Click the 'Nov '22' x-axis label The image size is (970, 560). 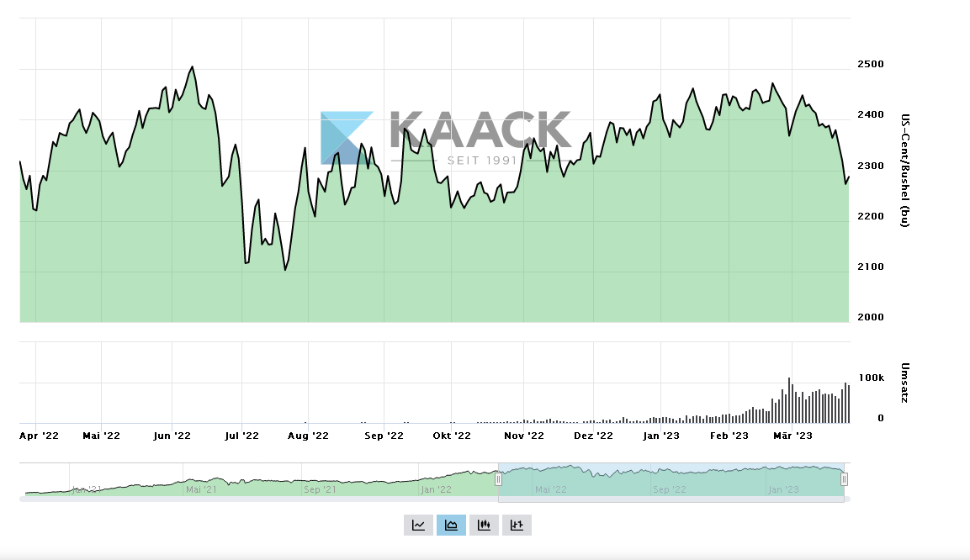tap(524, 436)
